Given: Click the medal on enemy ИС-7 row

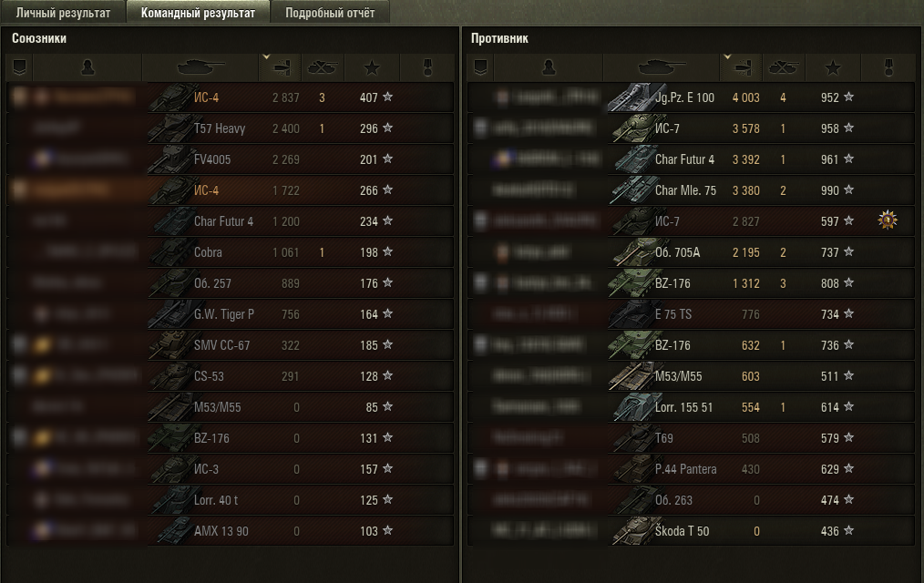Looking at the screenshot, I should click(x=888, y=220).
